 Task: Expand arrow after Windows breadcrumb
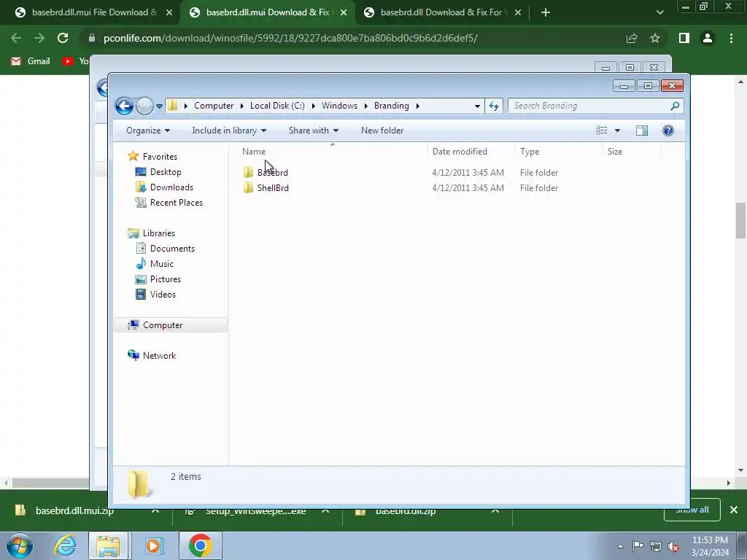pos(366,106)
